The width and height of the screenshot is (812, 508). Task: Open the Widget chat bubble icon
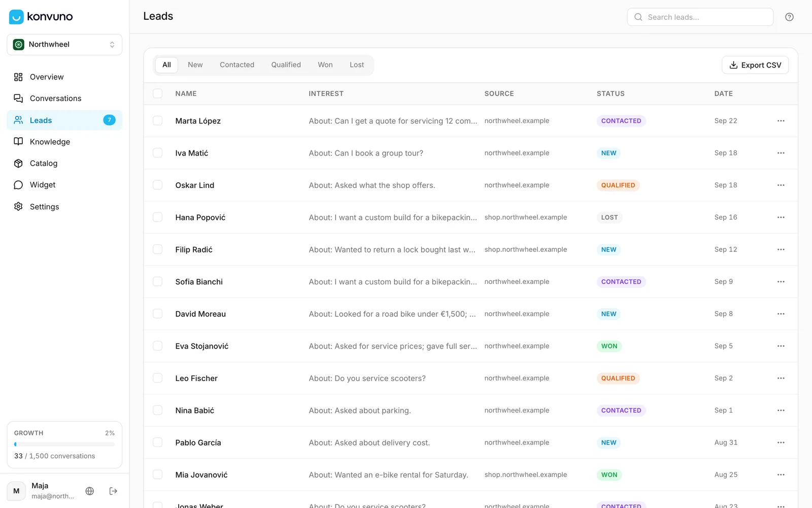point(18,185)
